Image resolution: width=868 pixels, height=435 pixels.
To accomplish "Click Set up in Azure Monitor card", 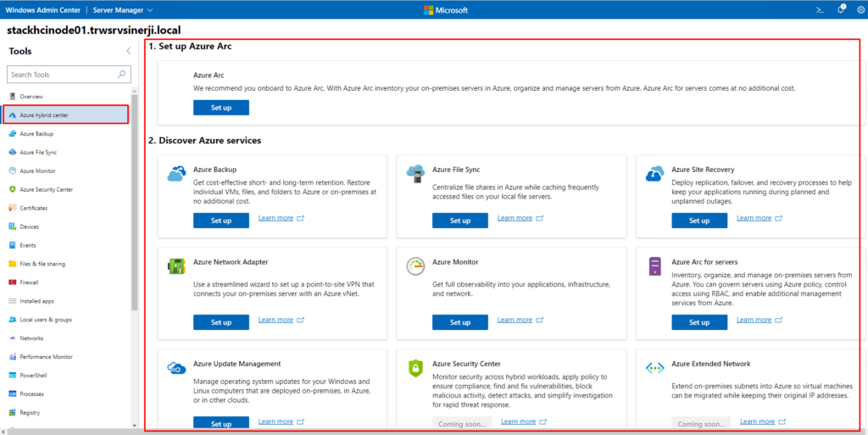I will point(460,322).
